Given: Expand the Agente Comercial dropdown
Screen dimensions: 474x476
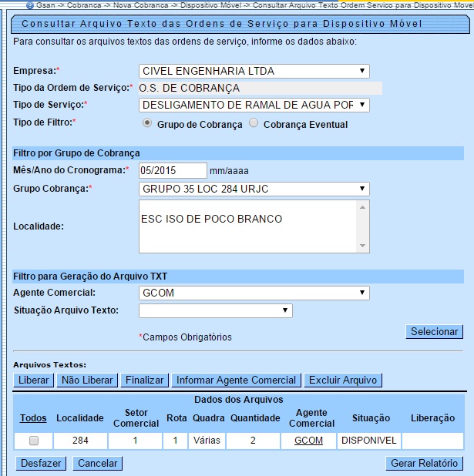Looking at the screenshot, I should point(254,293).
